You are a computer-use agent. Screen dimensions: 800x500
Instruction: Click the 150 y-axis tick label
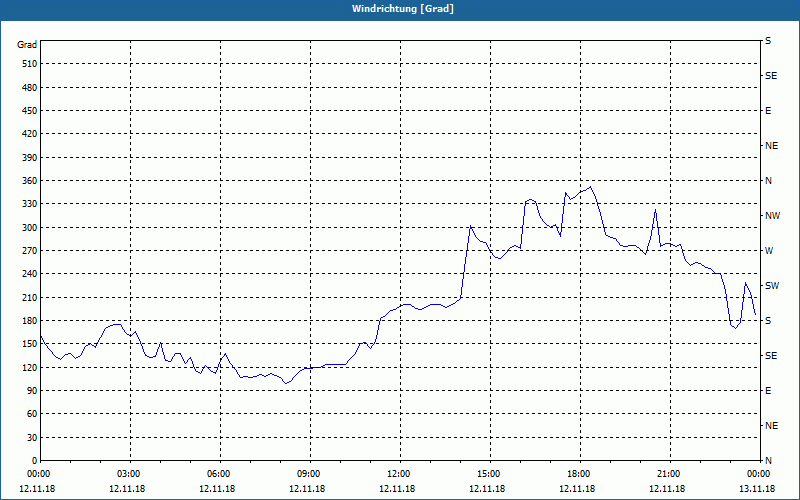pyautogui.click(x=30, y=344)
